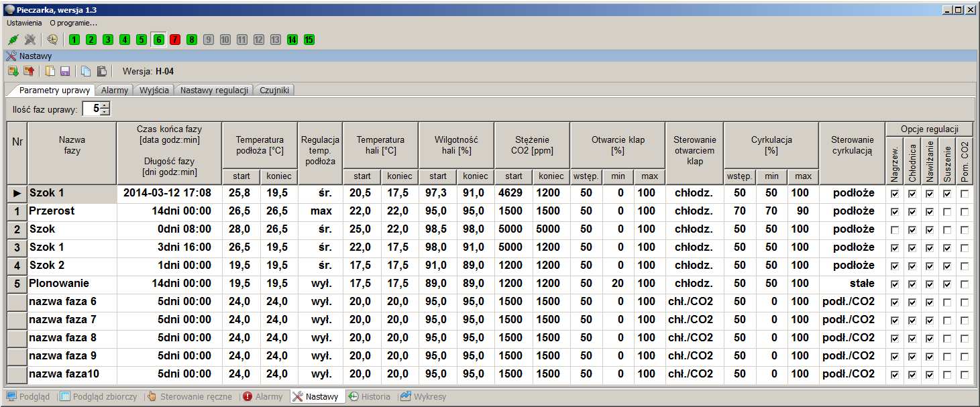Toggle Chłodnica checkbox in first Szok 1 row
This screenshot has height=407, width=980.
pyautogui.click(x=912, y=193)
